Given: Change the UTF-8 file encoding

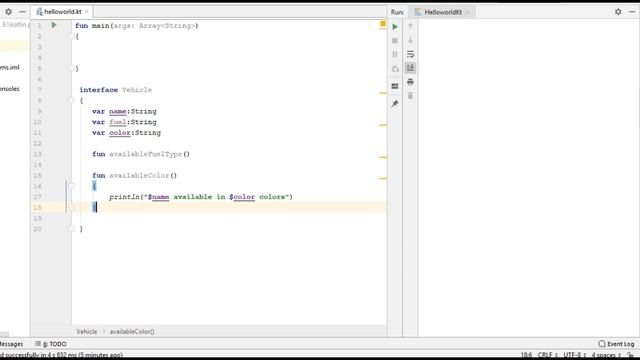Looking at the screenshot, I should click(574, 355).
